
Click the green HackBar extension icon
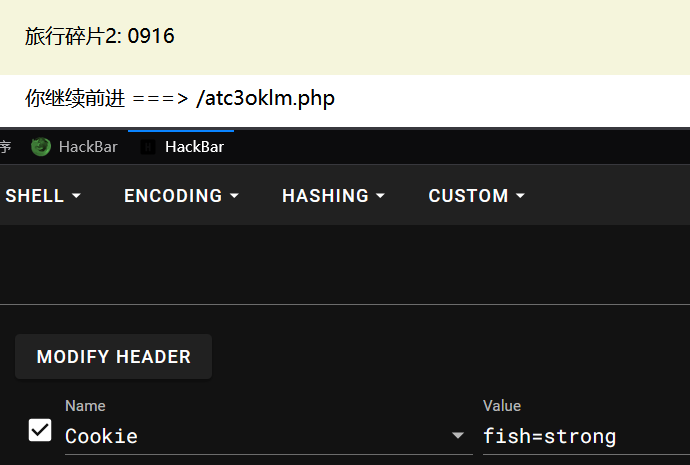pyautogui.click(x=41, y=147)
